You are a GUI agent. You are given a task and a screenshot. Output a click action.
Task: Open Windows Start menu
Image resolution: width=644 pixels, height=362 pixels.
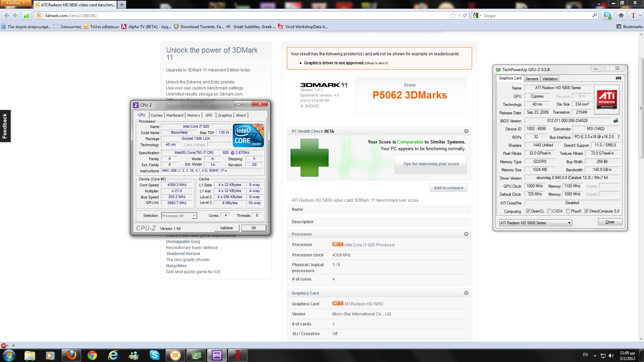[x=9, y=355]
